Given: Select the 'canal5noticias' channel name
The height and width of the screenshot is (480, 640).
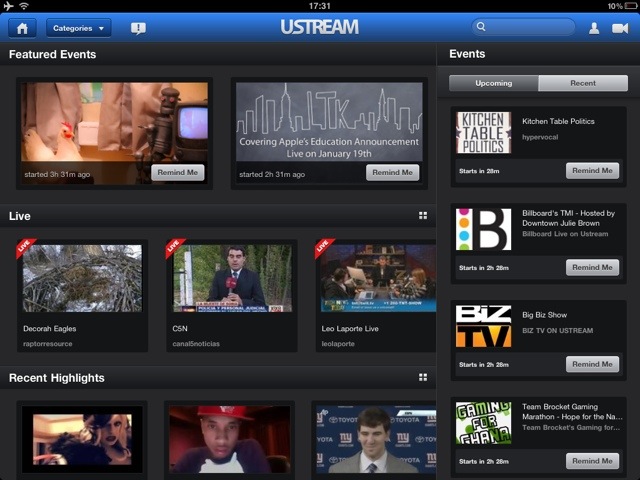Looking at the screenshot, I should click(196, 344).
